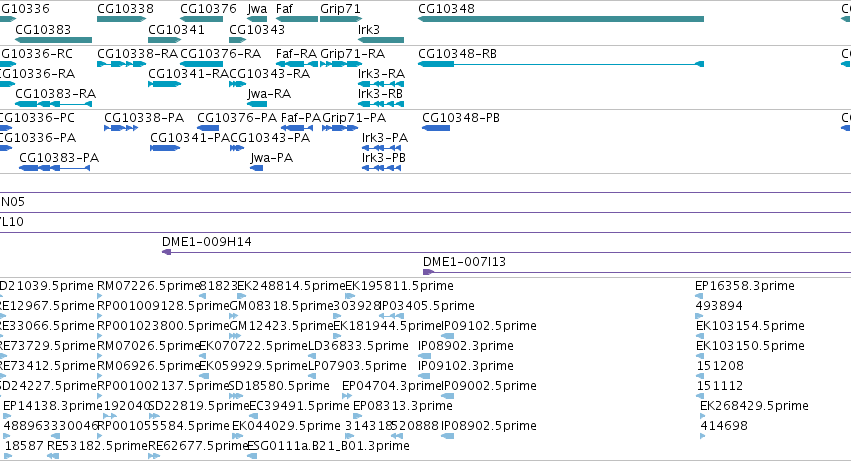Select the CG10341-RA transcript bar

[165, 84]
